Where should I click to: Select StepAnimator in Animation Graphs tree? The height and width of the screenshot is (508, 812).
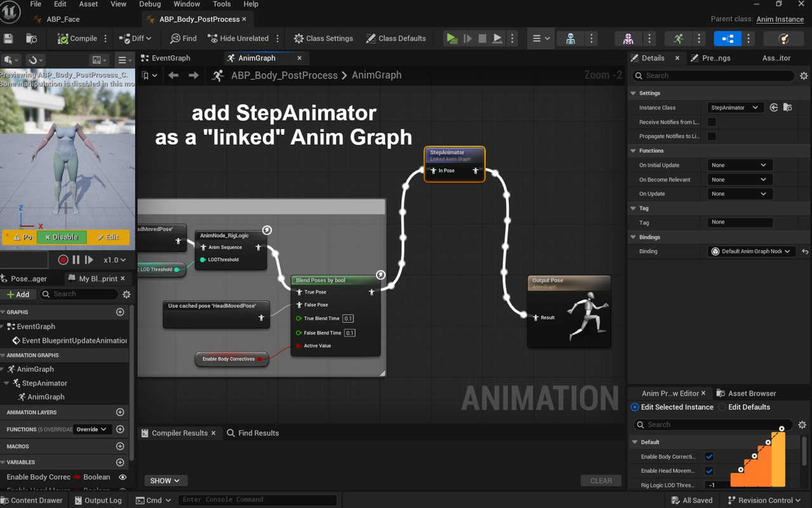tap(44, 383)
